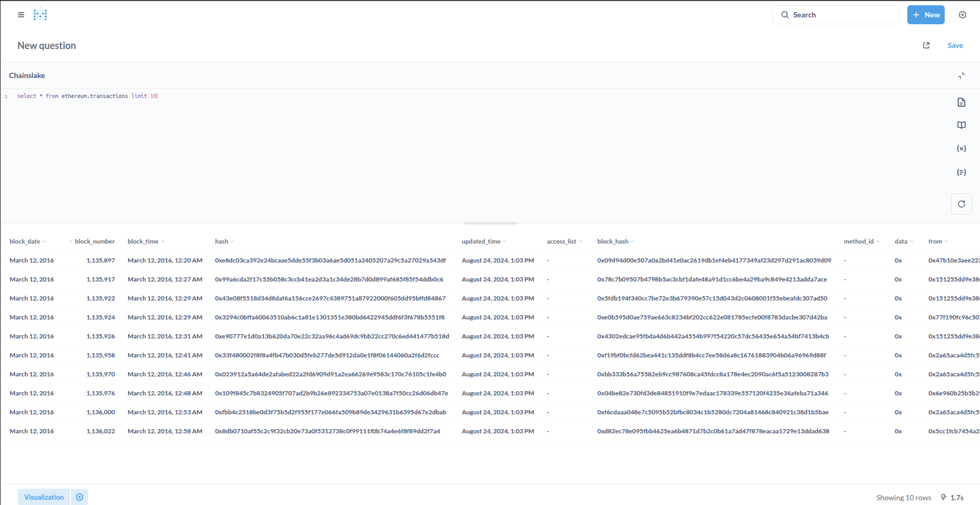Click hash starting 0xe8dc03ca392e
Image resolution: width=980 pixels, height=505 pixels.
[330, 260]
